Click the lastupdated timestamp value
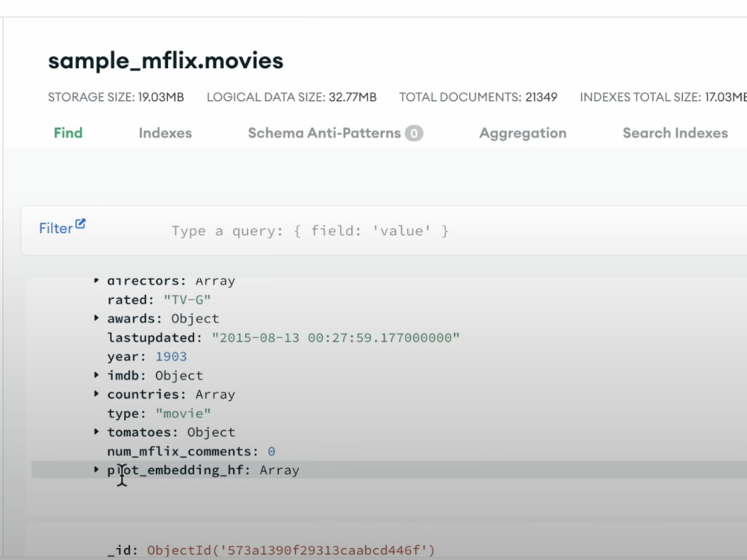Screen dimensions: 747x560 (335, 337)
